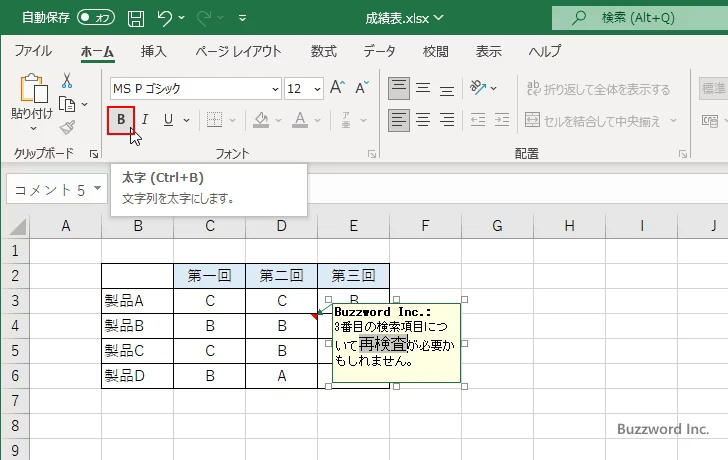Click cell D6 containing A

(281, 376)
